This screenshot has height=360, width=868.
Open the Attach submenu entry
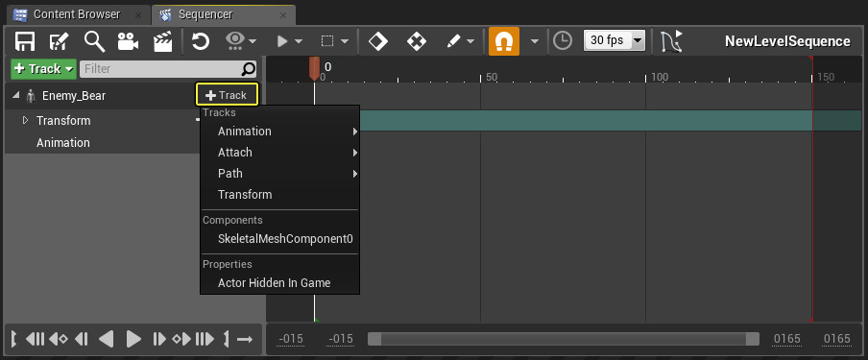point(279,153)
